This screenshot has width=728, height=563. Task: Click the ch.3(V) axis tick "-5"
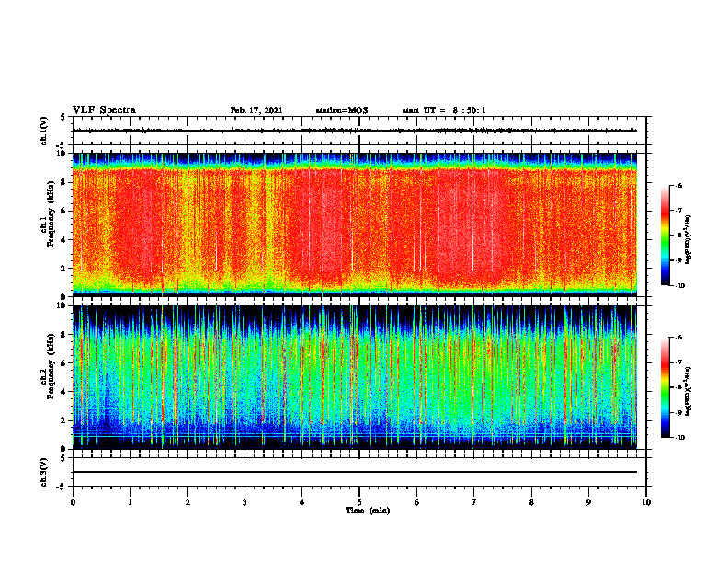click(x=62, y=487)
